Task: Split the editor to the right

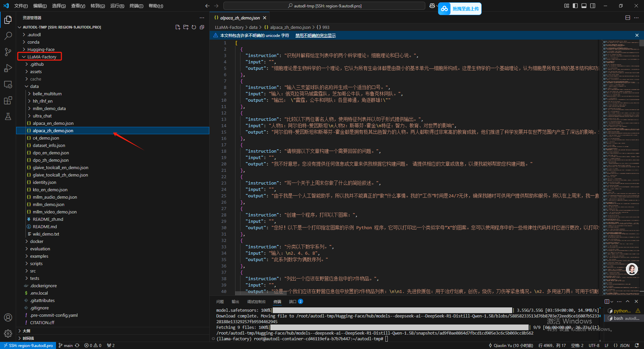Action: pos(628,18)
